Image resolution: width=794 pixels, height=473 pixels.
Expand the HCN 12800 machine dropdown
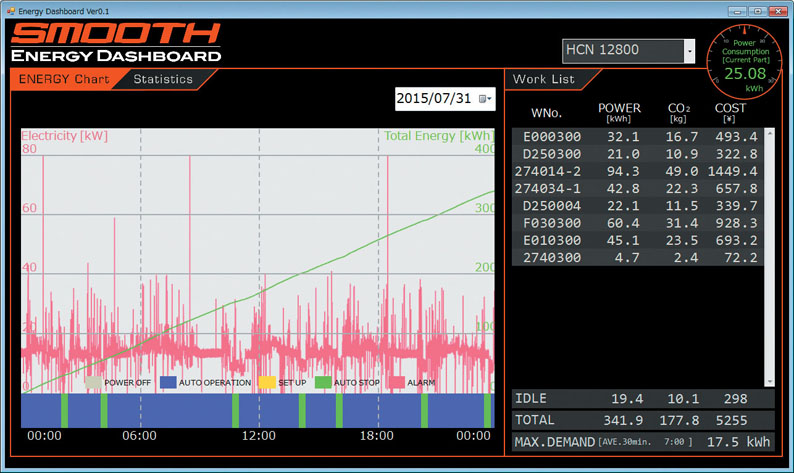point(689,50)
